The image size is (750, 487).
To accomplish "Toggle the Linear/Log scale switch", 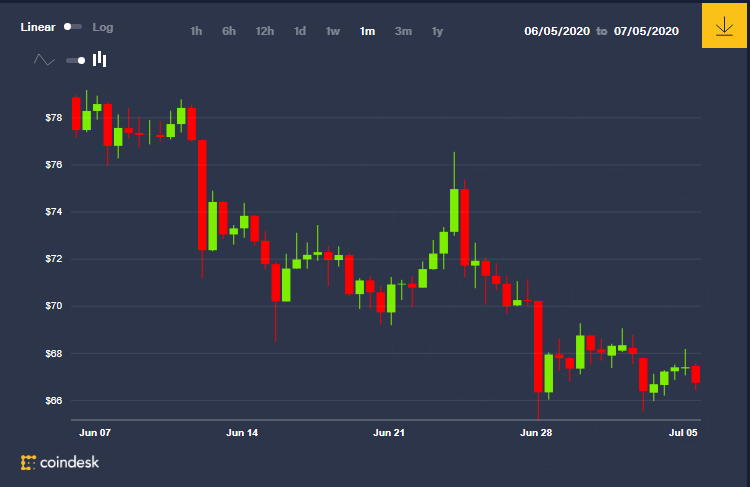I will pyautogui.click(x=73, y=27).
